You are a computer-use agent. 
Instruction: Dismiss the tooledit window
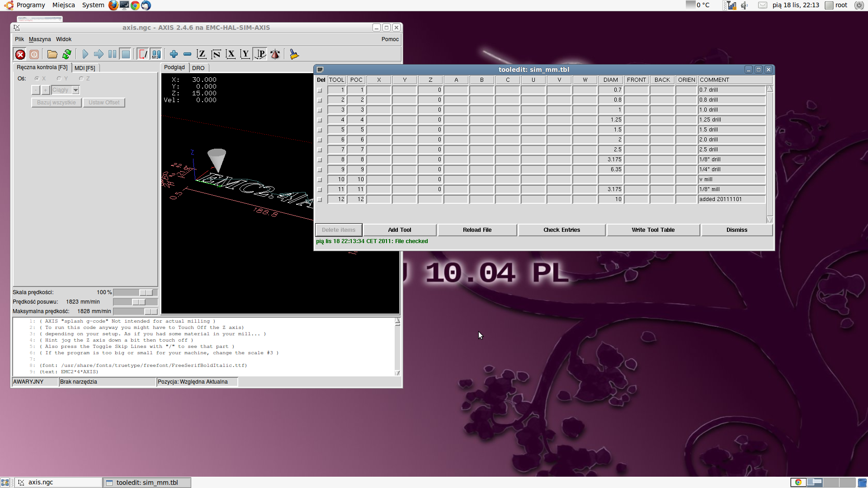tap(737, 230)
